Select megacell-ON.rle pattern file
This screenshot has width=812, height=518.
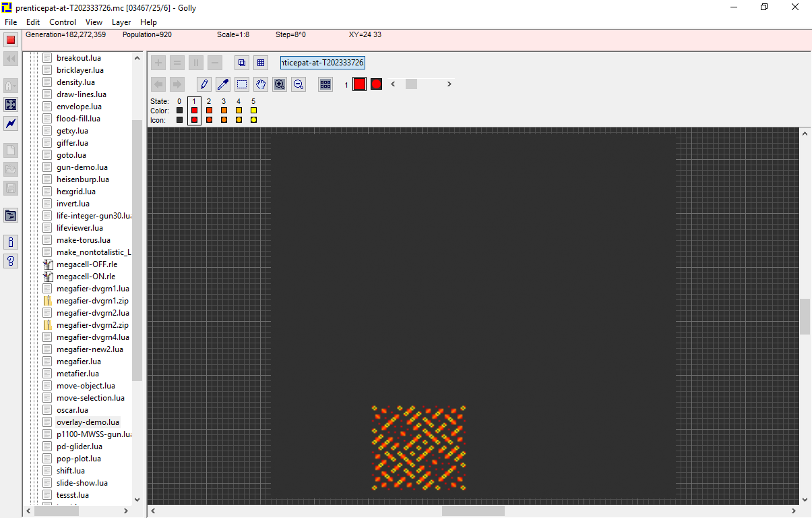coord(86,277)
